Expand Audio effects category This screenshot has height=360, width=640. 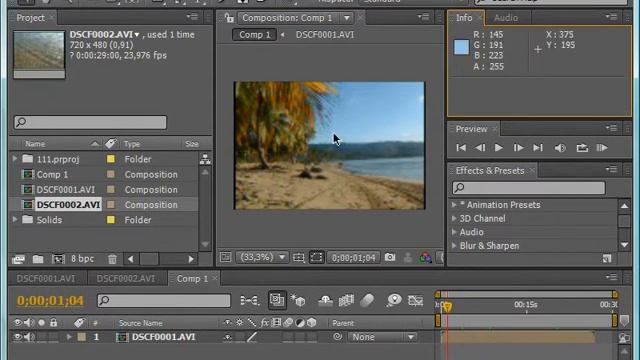[x=454, y=232]
